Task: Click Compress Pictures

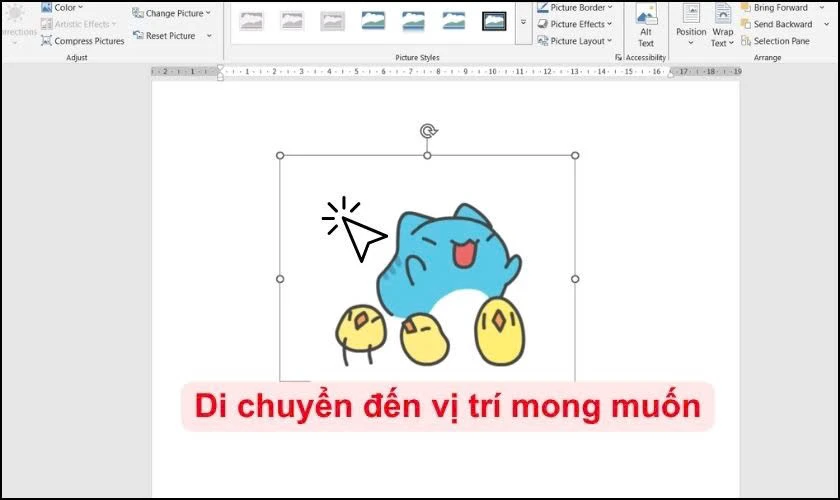Action: 82,41
